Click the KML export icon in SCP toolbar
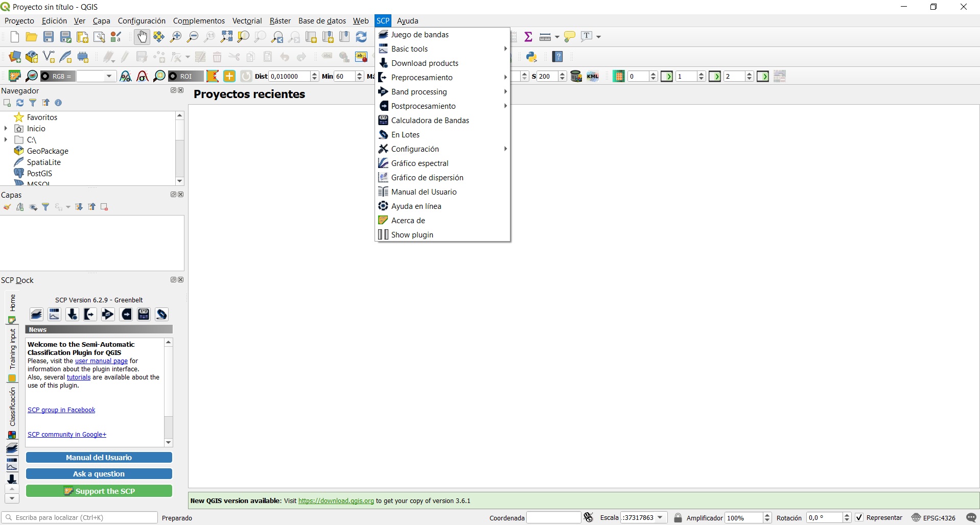This screenshot has height=525, width=980. coord(593,77)
